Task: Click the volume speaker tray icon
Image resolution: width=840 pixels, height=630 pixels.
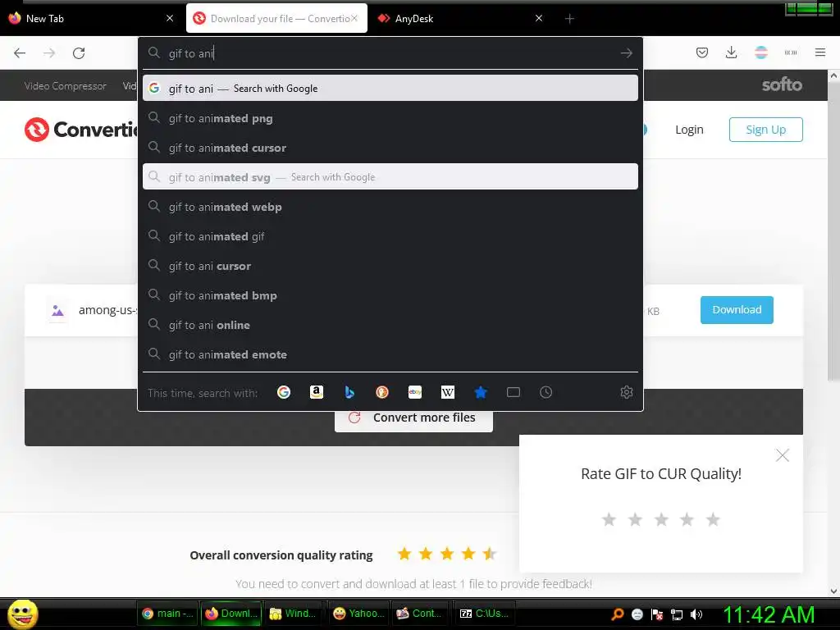Action: pyautogui.click(x=696, y=614)
